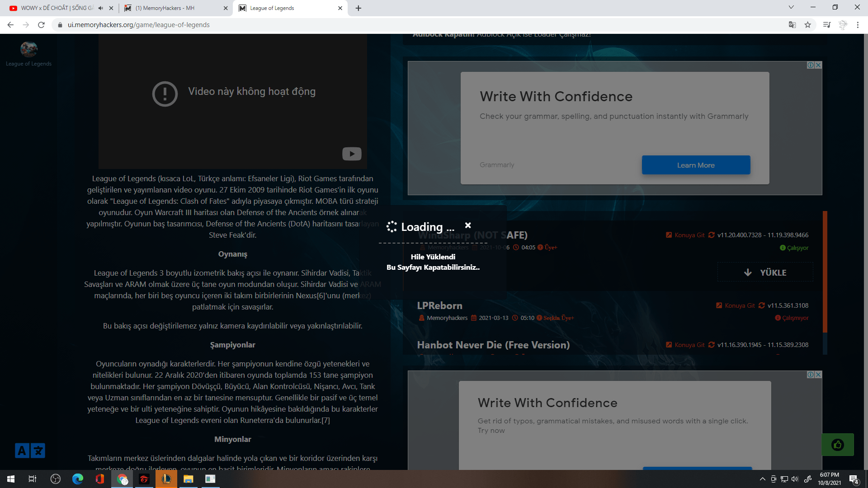Go back to the previous page

point(10,25)
